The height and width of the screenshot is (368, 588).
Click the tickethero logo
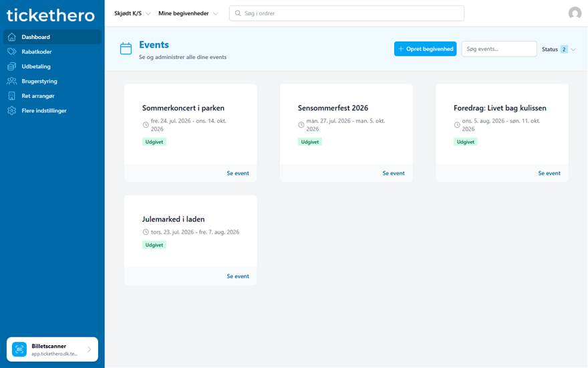pyautogui.click(x=51, y=15)
